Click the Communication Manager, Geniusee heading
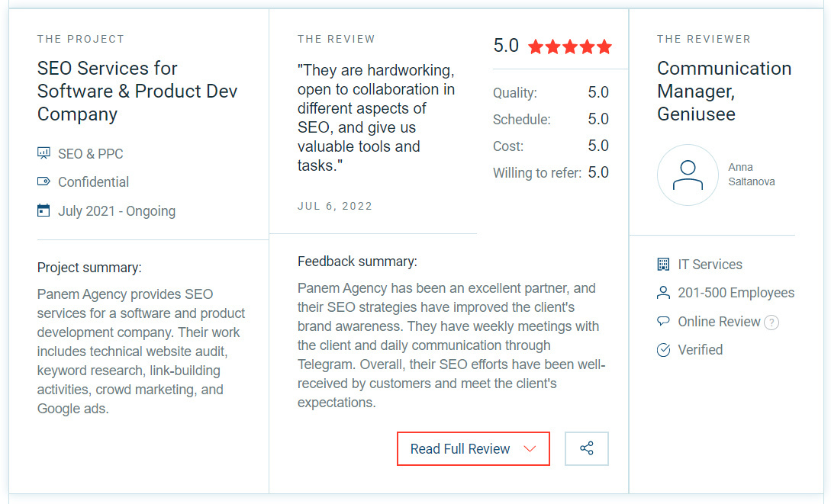 pyautogui.click(x=724, y=91)
